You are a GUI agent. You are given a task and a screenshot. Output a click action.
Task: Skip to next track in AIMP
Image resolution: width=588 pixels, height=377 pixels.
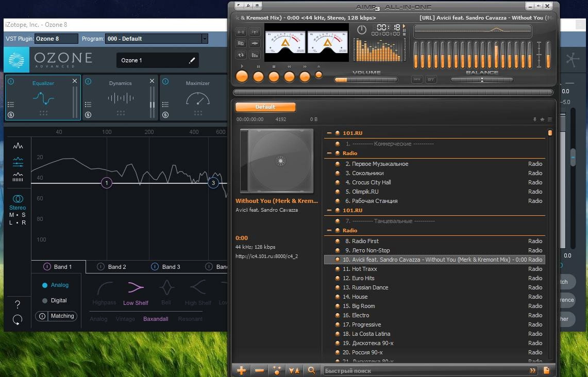(x=305, y=76)
